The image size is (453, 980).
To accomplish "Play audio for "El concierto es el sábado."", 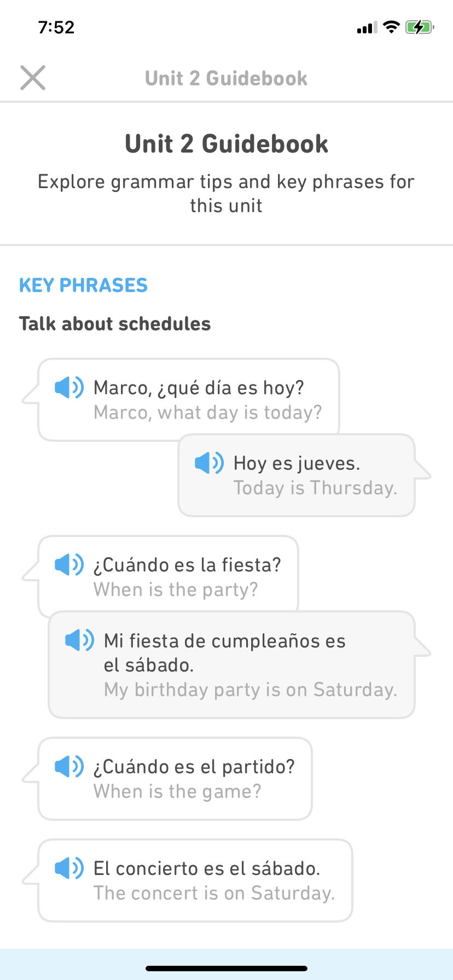I will [69, 868].
